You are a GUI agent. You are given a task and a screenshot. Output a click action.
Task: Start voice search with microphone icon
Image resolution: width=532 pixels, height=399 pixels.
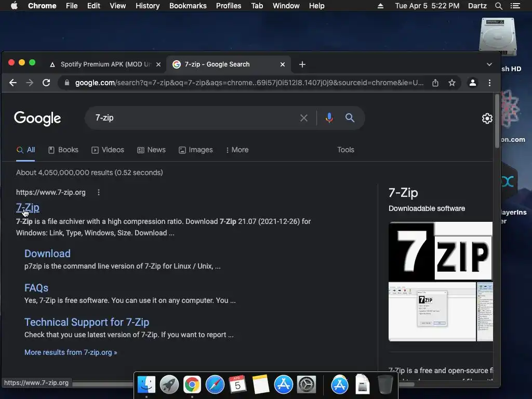(x=329, y=118)
